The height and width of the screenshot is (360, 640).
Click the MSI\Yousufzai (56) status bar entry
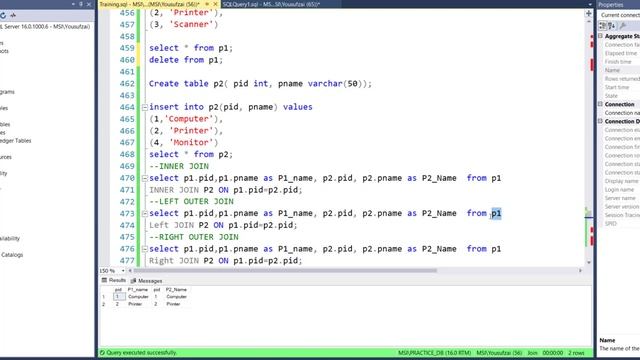pyautogui.click(x=499, y=353)
